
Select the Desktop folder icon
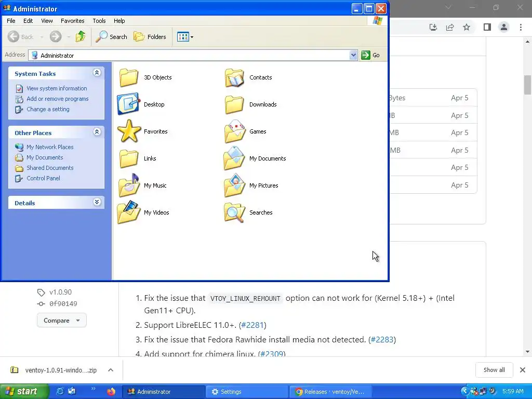tap(129, 104)
